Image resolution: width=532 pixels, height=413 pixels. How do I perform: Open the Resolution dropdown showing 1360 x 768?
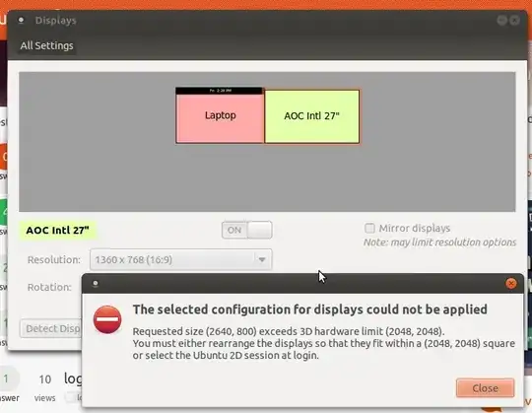click(x=181, y=259)
